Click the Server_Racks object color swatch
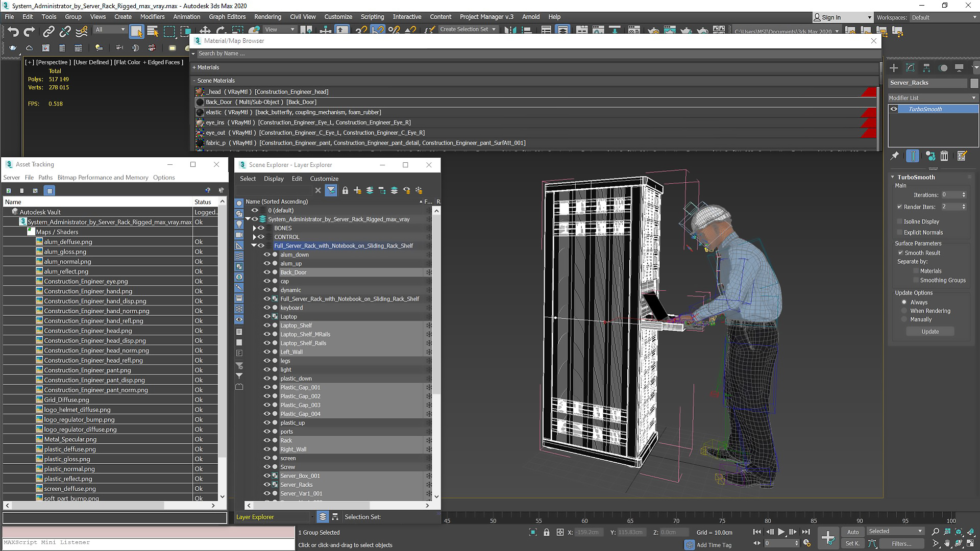Viewport: 980px width, 551px height. (x=974, y=83)
